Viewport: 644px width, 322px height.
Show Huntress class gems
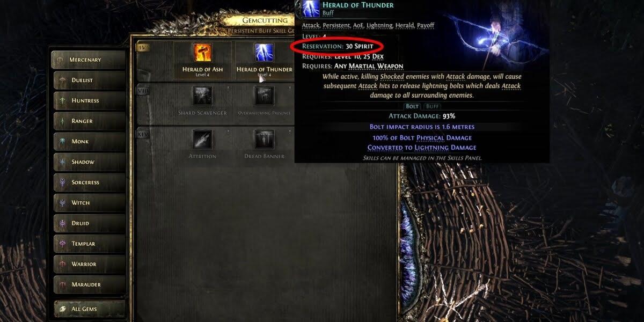coord(89,100)
